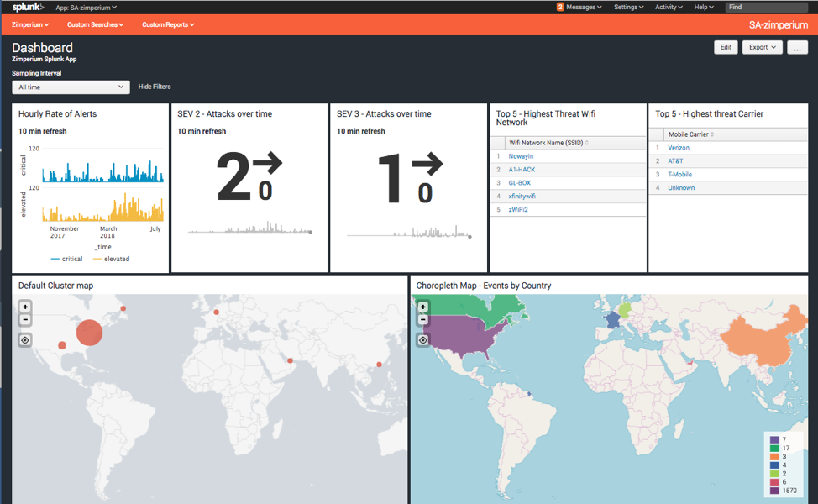Toggle elevated series in chart legend
This screenshot has width=818, height=504.
tap(111, 259)
